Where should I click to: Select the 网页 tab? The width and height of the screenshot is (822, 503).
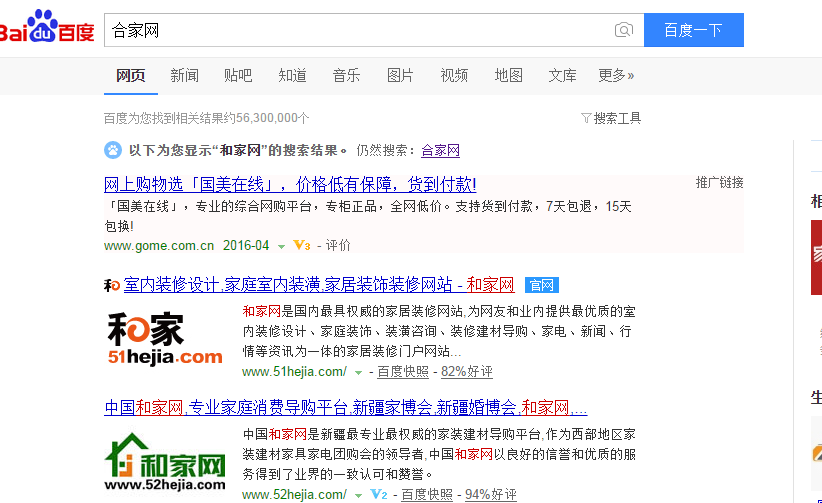(x=131, y=76)
